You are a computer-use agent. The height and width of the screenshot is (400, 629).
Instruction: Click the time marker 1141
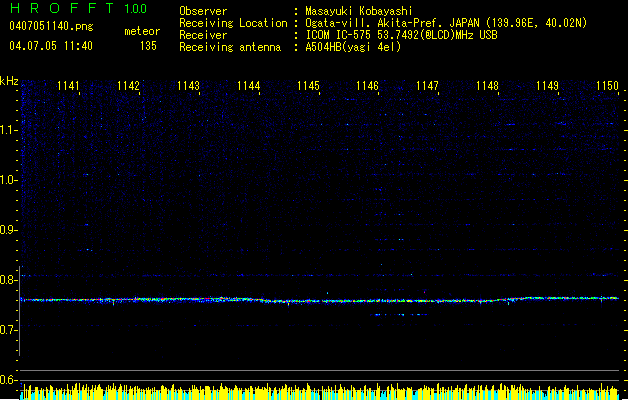(68, 86)
